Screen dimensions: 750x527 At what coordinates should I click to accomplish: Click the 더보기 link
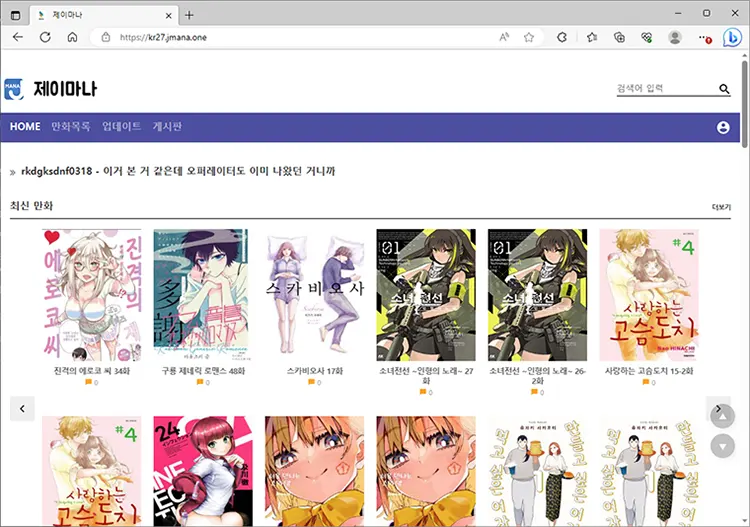pos(721,207)
